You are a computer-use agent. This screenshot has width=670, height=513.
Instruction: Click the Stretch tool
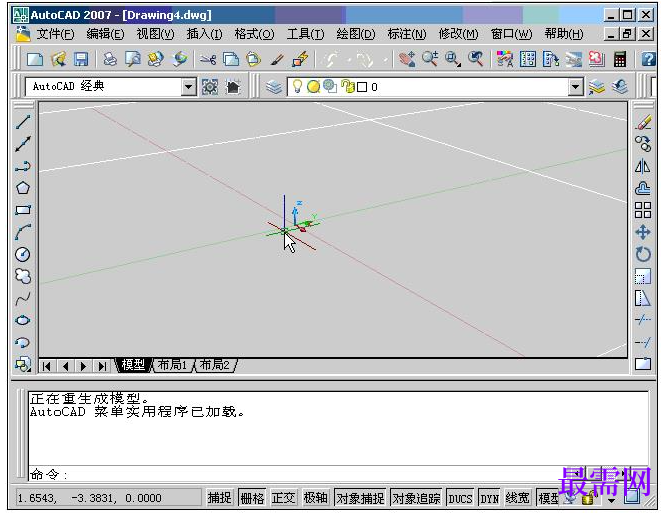coord(643,298)
